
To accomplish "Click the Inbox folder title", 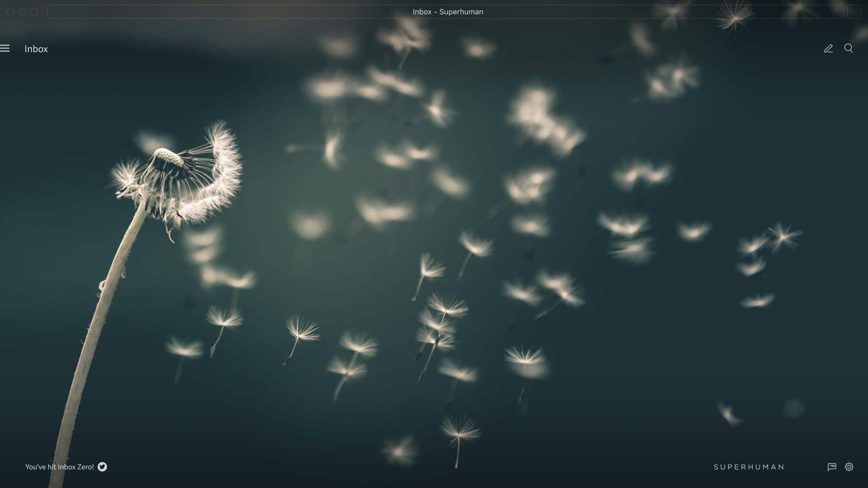I will [x=36, y=49].
